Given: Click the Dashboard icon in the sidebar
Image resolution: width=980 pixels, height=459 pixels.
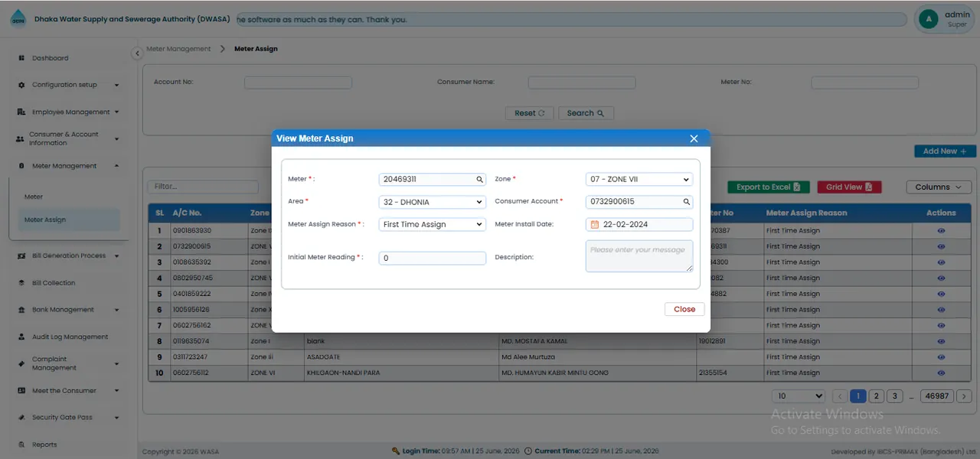Looking at the screenshot, I should click(x=21, y=58).
